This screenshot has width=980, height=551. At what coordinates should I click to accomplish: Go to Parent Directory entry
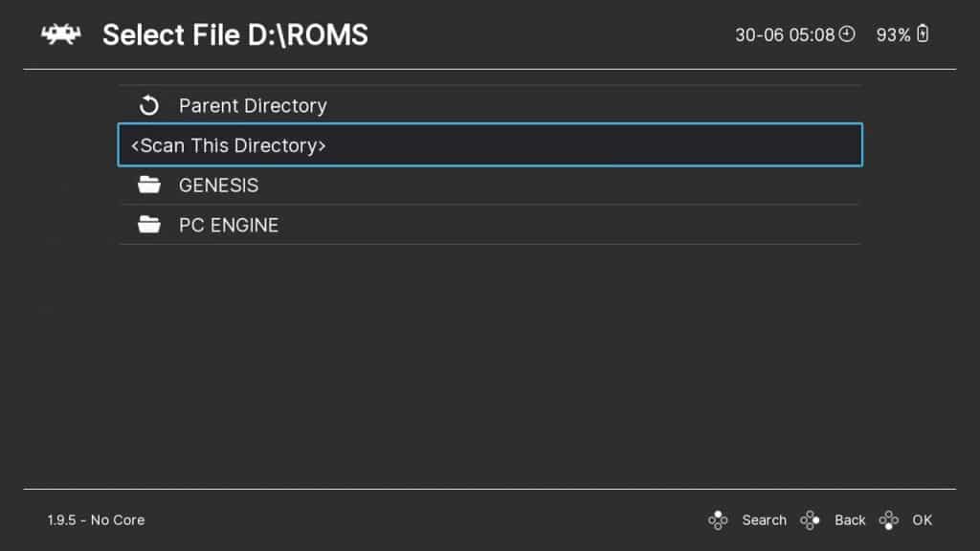coord(490,105)
